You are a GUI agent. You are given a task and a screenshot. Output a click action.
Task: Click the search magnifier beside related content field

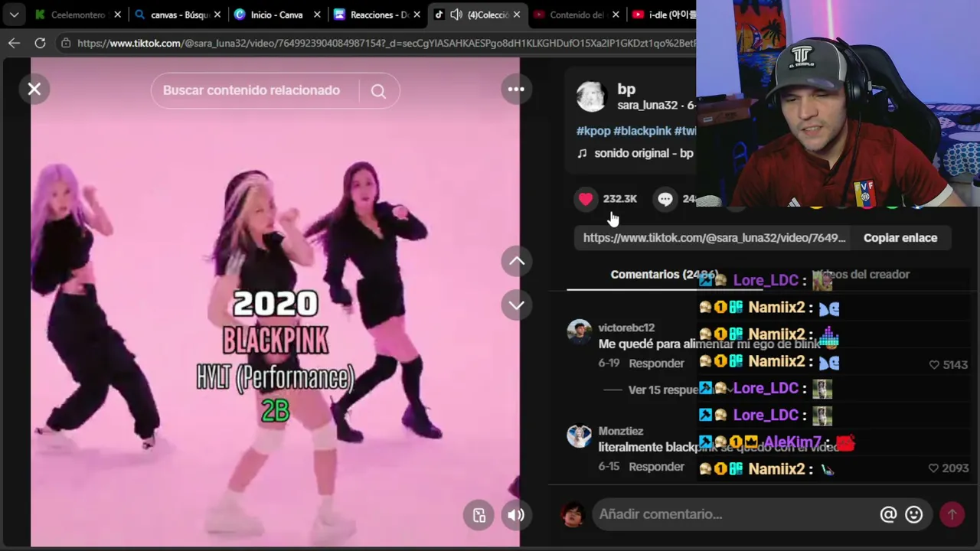[378, 91]
